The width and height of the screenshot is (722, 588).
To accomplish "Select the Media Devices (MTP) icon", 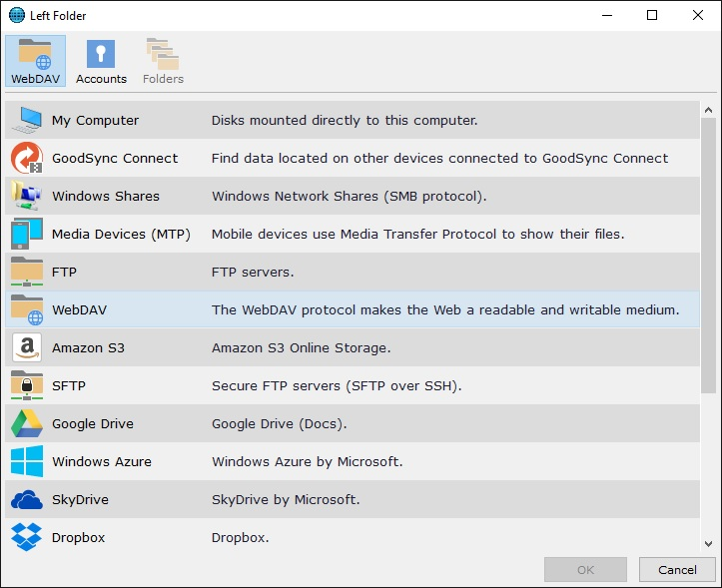I will tap(26, 234).
